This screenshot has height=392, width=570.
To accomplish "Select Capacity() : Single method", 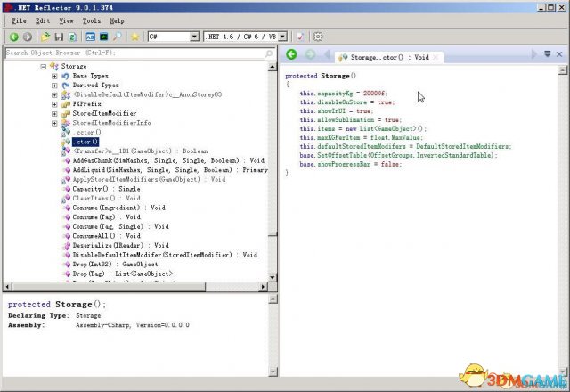I will [x=106, y=189].
